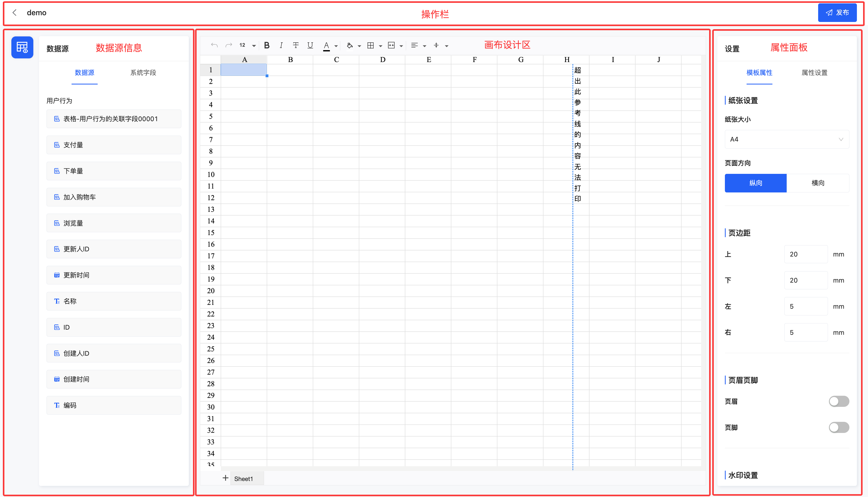Click the font color A swatch
The image size is (868, 497).
tap(326, 45)
